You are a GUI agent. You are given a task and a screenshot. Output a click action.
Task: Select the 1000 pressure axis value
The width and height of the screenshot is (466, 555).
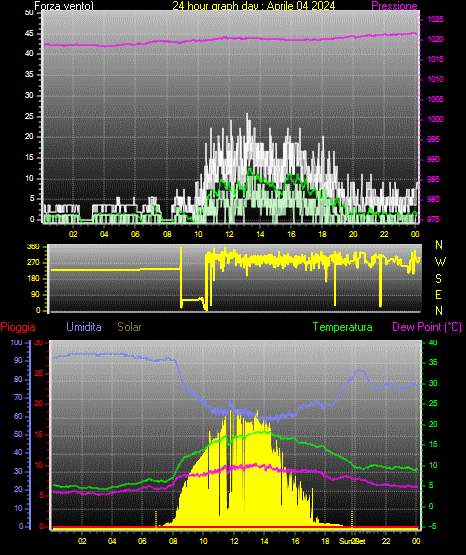point(435,119)
